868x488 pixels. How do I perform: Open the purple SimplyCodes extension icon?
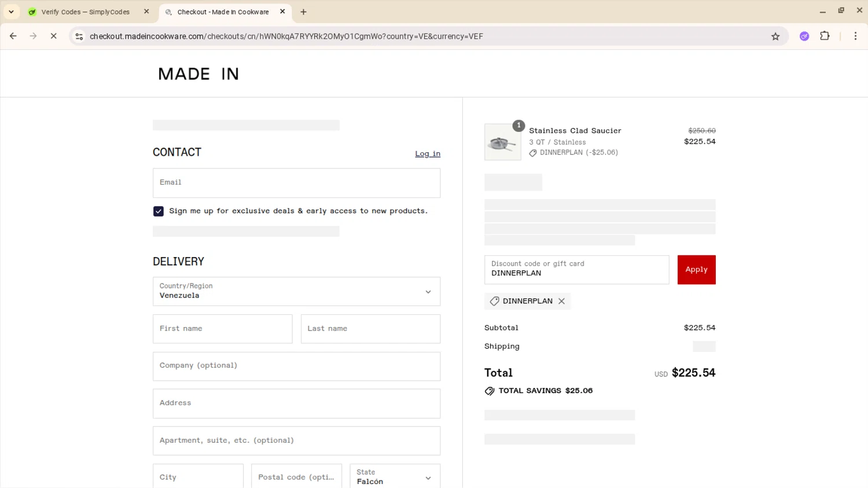pos(804,36)
